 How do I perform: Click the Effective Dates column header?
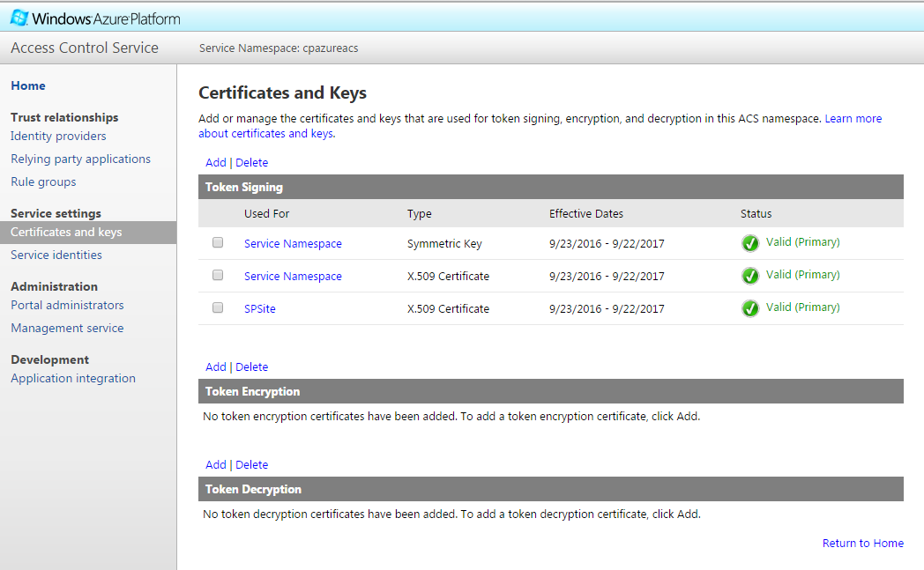586,214
